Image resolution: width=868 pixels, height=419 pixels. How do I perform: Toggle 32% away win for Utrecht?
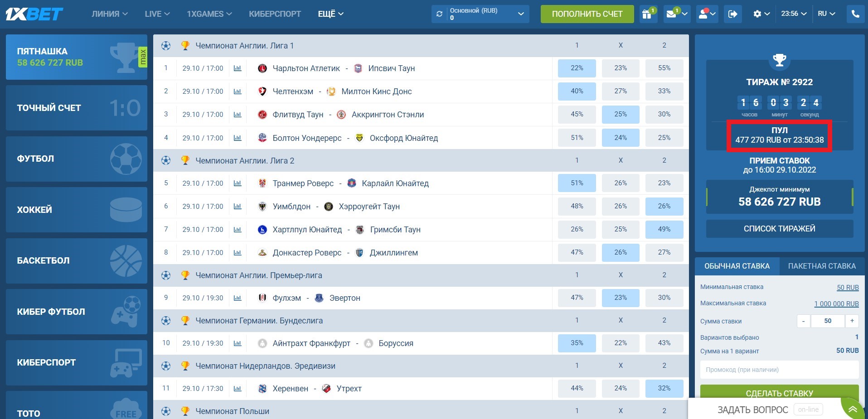(664, 389)
